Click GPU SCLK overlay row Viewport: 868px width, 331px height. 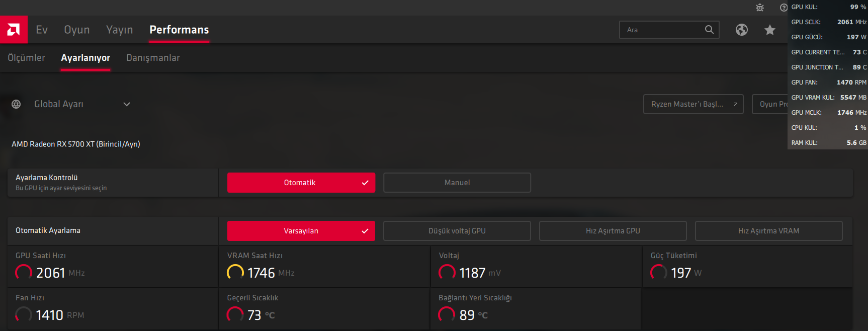click(828, 22)
